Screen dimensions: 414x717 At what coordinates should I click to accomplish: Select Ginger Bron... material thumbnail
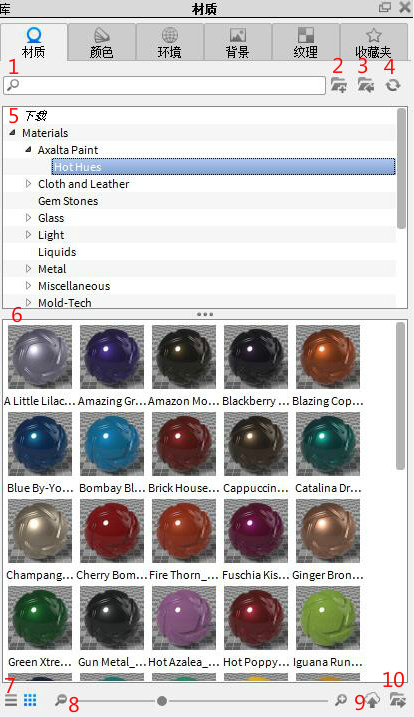[328, 530]
